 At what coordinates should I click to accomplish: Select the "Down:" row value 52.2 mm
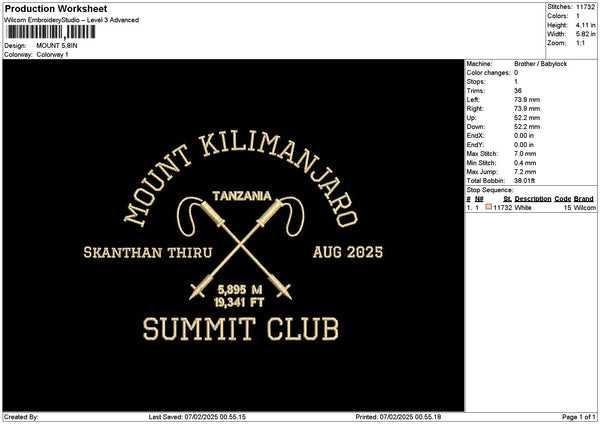[527, 127]
